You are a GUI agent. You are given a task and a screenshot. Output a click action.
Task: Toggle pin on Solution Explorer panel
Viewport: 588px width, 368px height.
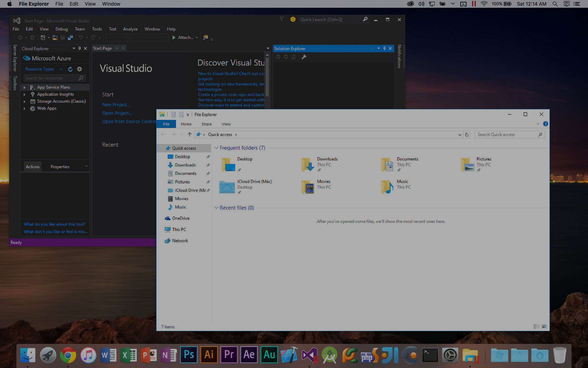[384, 49]
